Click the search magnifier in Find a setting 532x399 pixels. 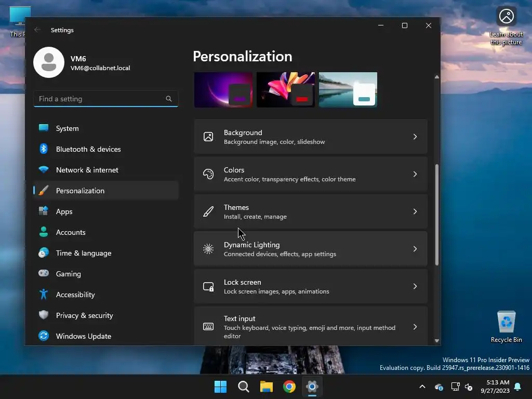click(x=169, y=99)
